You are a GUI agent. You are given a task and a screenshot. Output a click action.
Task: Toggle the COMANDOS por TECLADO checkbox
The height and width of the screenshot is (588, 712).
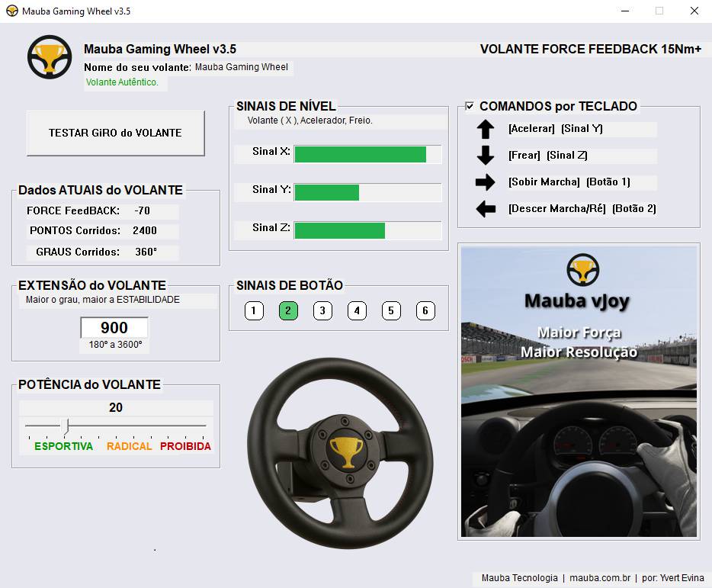470,106
